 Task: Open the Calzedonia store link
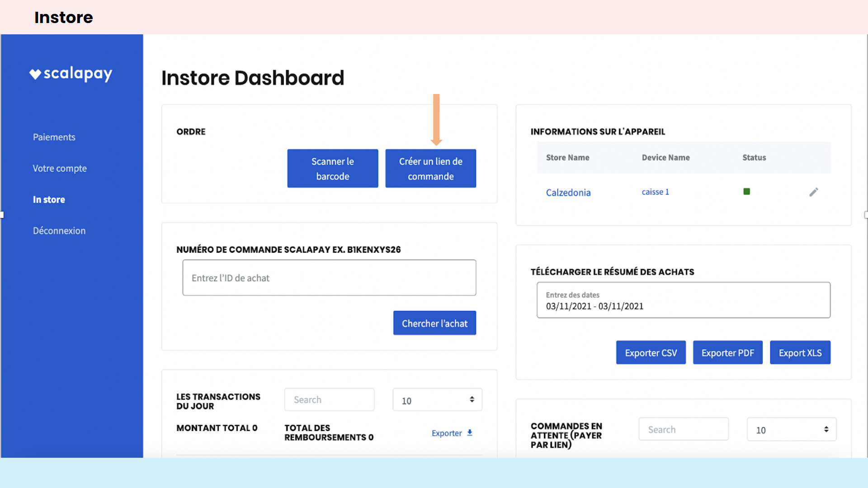click(568, 192)
